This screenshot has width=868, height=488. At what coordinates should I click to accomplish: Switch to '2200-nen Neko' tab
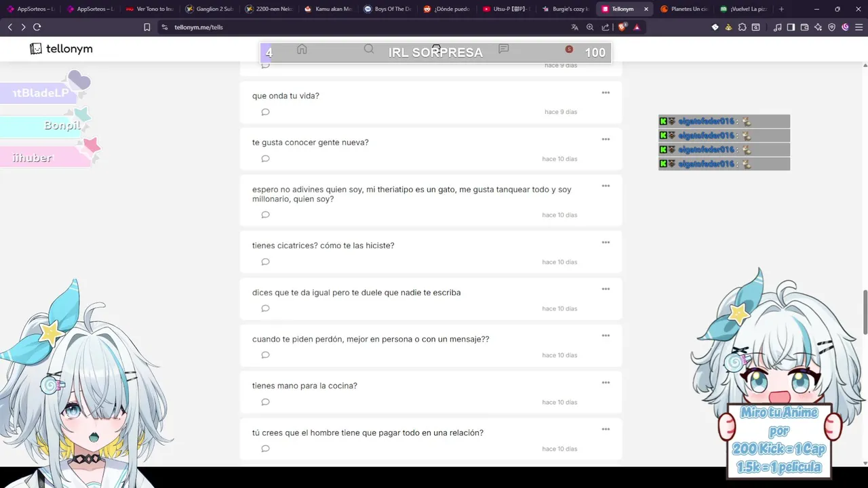point(269,9)
